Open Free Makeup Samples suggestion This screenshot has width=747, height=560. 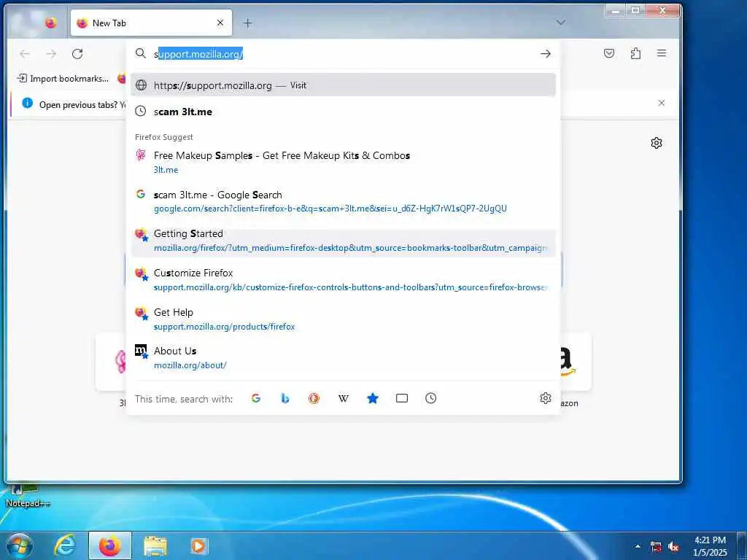[x=343, y=163]
